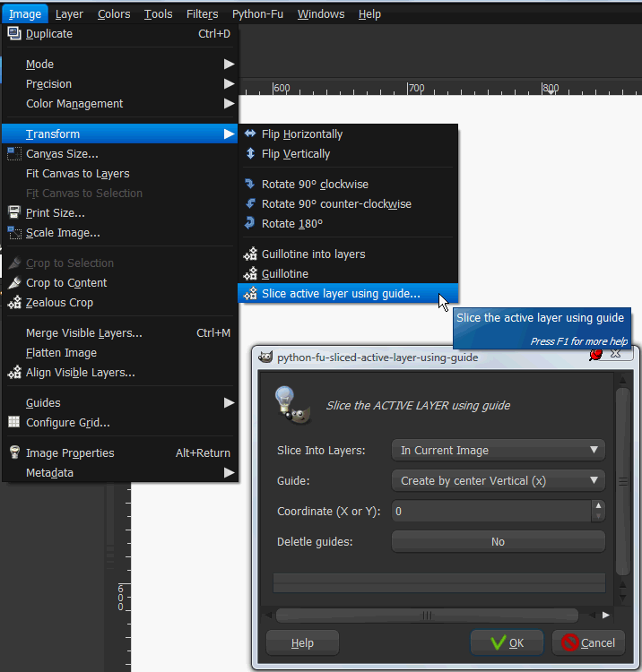The width and height of the screenshot is (642, 672).
Task: Choose the Guillotine menu entry
Action: coord(348,273)
